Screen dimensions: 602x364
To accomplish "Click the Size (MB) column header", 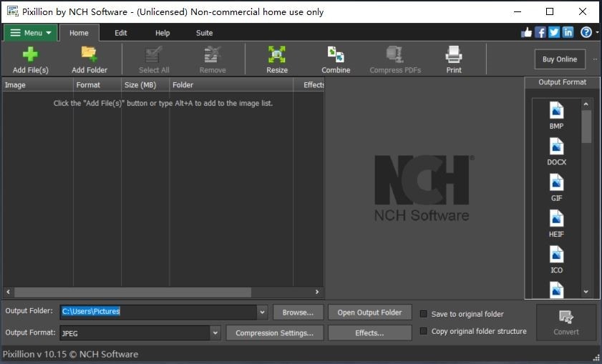I will tap(145, 85).
